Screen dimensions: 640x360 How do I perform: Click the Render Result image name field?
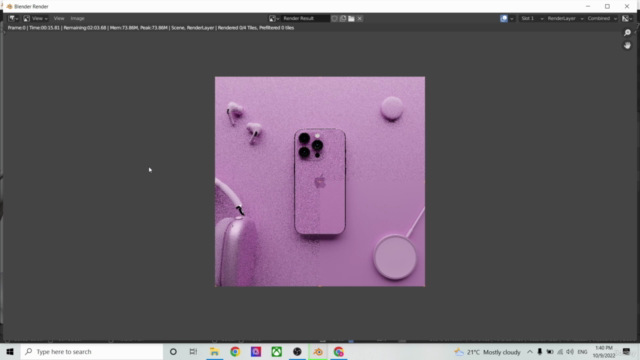305,18
